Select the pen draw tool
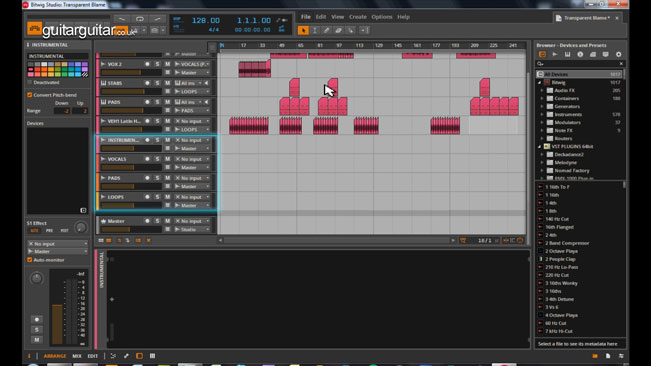 point(326,30)
